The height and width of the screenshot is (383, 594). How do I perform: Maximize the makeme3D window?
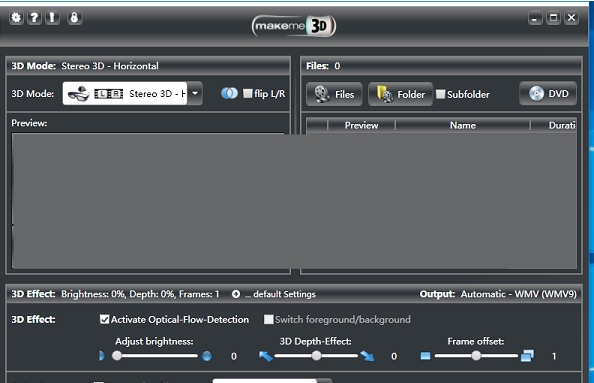[x=553, y=18]
